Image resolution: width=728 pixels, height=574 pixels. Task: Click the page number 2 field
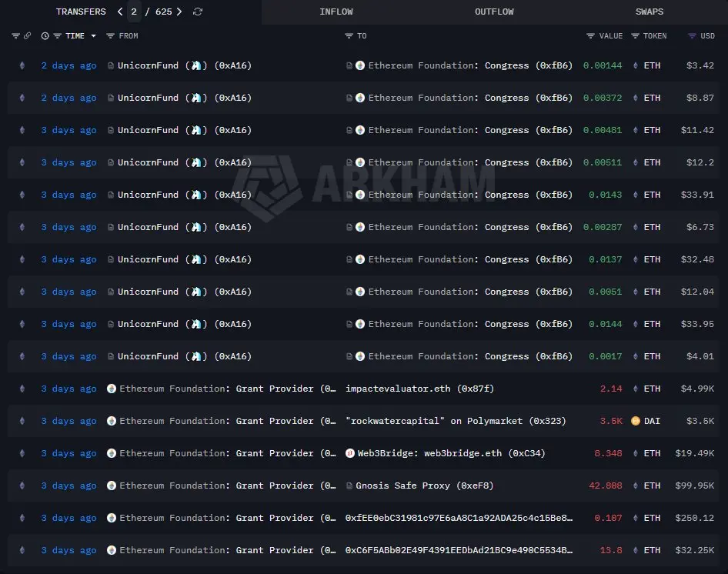tap(134, 12)
